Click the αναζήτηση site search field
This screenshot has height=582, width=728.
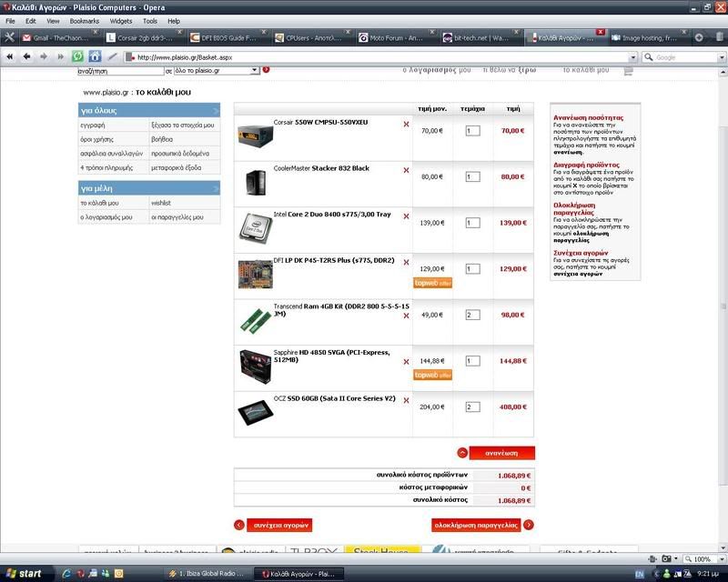(x=120, y=71)
